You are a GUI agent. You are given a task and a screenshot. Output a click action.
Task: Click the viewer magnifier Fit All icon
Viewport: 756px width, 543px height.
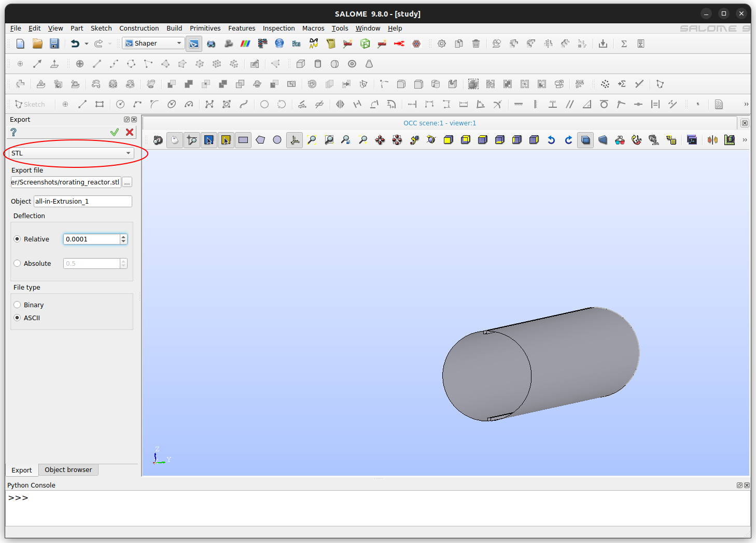coord(312,140)
